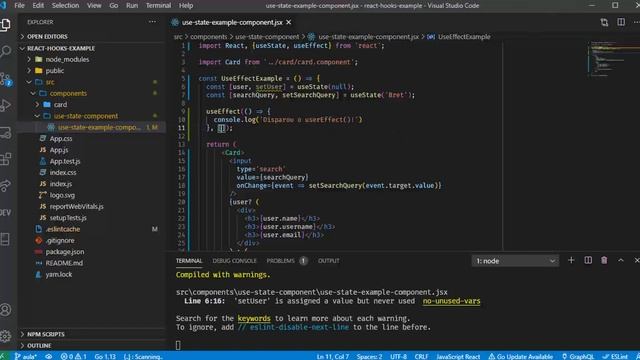Viewport: 640px width, 360px height.
Task: Split the terminal panel
Action: [588, 260]
